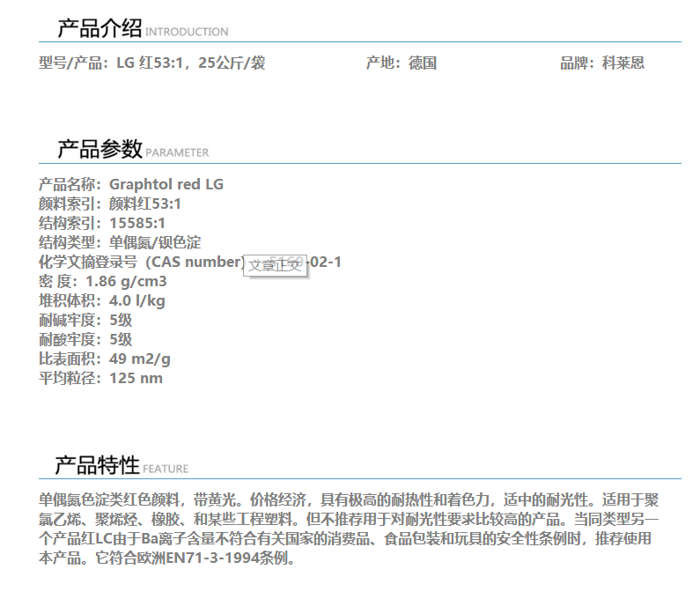Click the 比表面积 49 m2/g line
The image size is (700, 599).
(105, 359)
